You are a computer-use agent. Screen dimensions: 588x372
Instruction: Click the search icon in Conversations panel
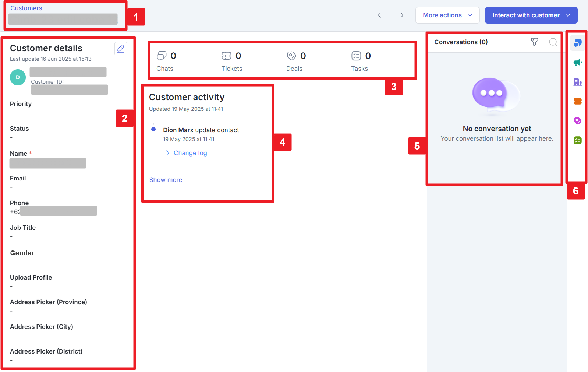tap(553, 42)
